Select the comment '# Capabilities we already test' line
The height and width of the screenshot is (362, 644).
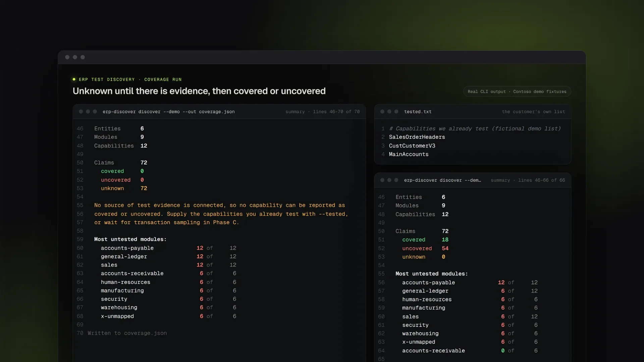click(475, 129)
